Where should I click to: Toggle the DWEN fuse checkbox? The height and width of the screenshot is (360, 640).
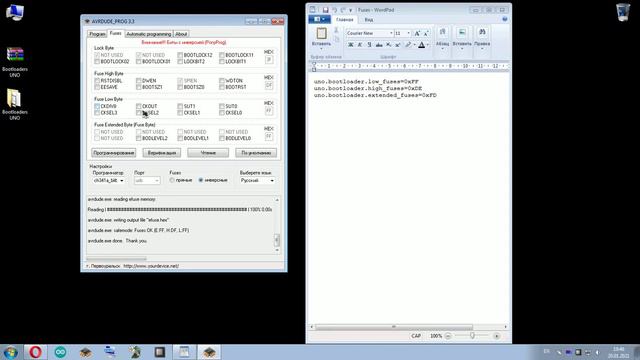tap(138, 80)
